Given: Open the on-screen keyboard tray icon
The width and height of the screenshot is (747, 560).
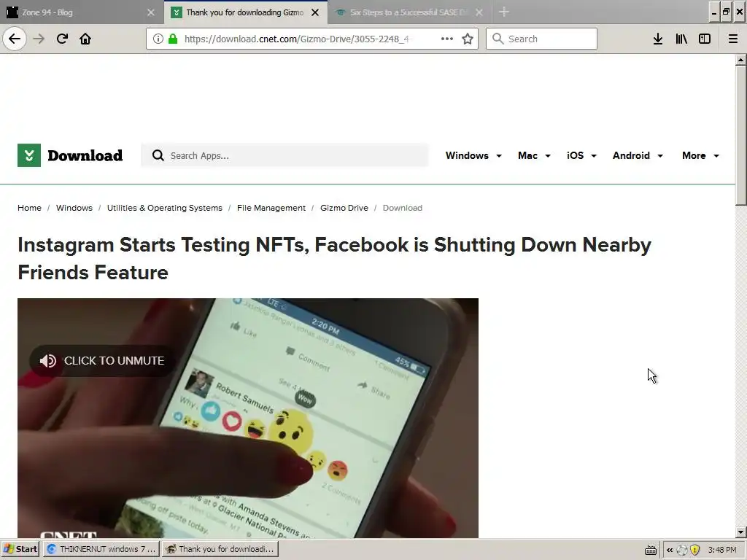Looking at the screenshot, I should pyautogui.click(x=650, y=550).
